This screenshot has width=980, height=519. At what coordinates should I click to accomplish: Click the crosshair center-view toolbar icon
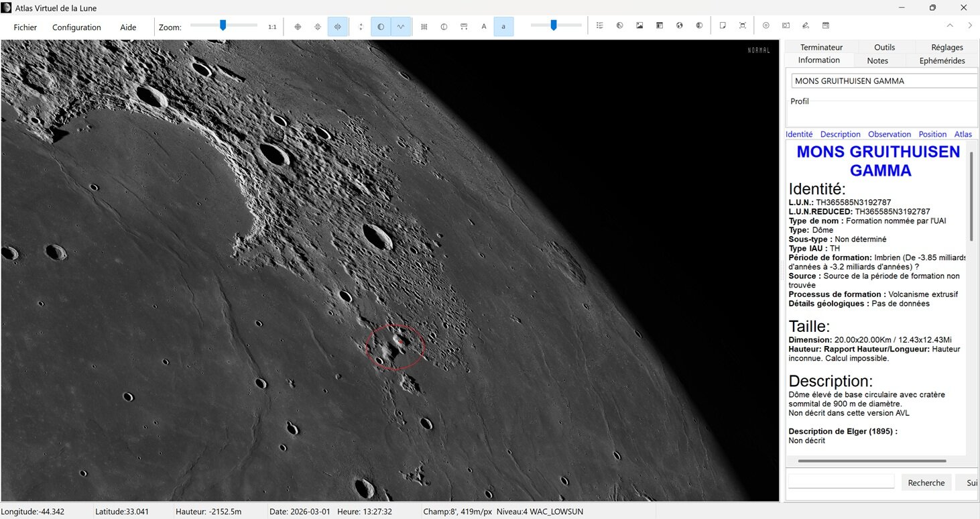[298, 26]
